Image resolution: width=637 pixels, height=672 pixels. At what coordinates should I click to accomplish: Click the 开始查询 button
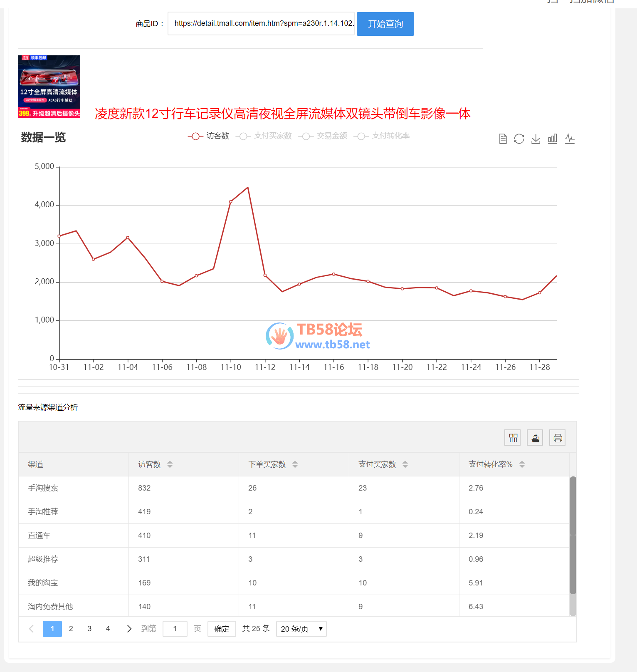(x=385, y=24)
